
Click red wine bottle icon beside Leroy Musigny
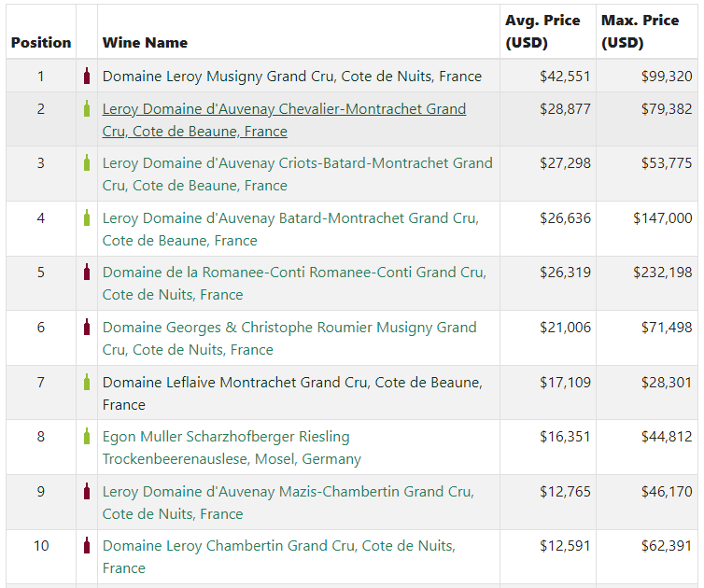87,77
